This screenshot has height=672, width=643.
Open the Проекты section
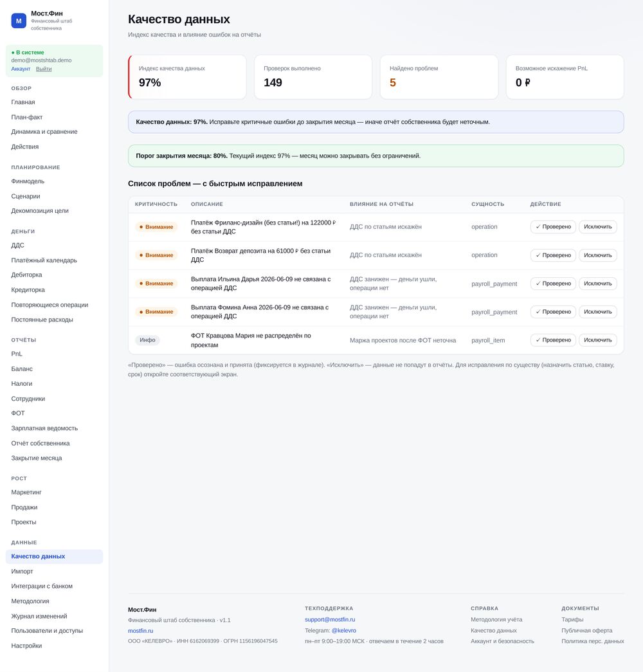pyautogui.click(x=24, y=522)
